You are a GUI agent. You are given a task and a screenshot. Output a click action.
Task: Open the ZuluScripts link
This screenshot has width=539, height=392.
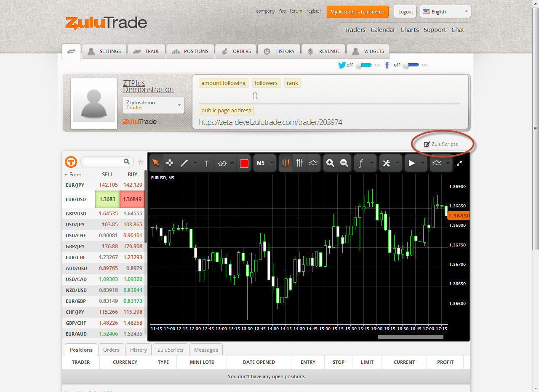[441, 144]
